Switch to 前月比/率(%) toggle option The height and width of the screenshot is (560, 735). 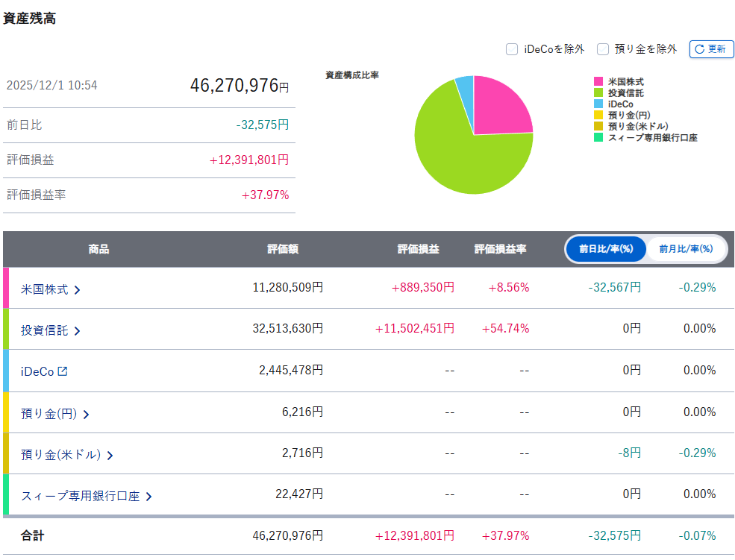685,249
